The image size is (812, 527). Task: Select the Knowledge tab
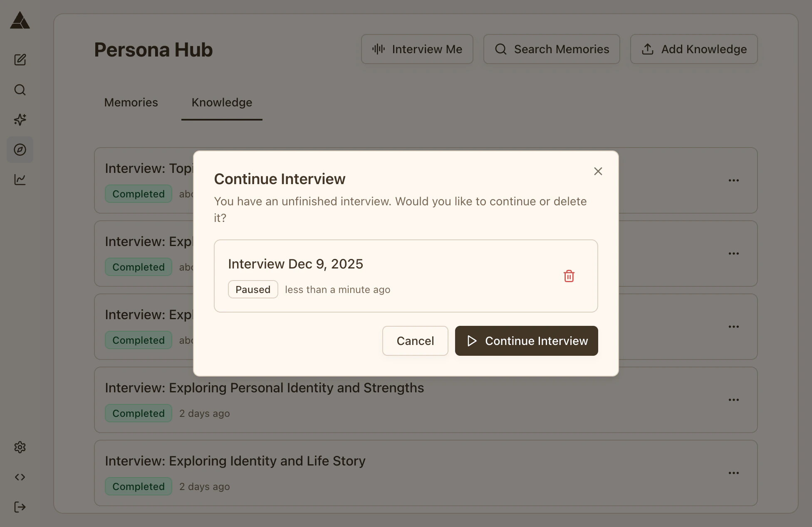[x=222, y=103]
